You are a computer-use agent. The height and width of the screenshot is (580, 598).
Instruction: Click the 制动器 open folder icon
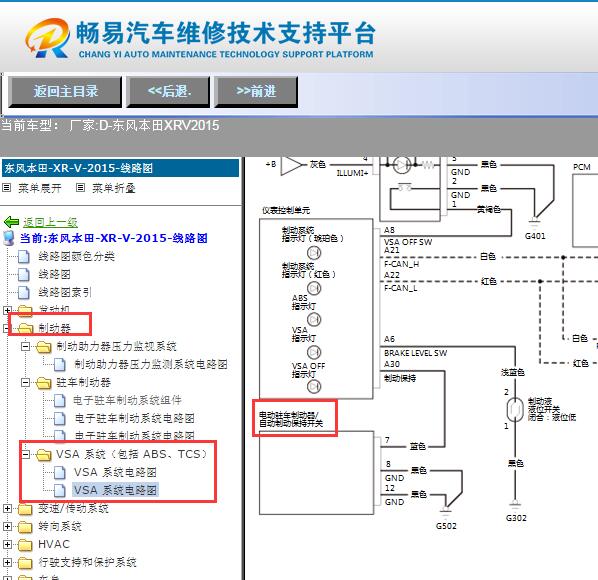click(x=26, y=328)
